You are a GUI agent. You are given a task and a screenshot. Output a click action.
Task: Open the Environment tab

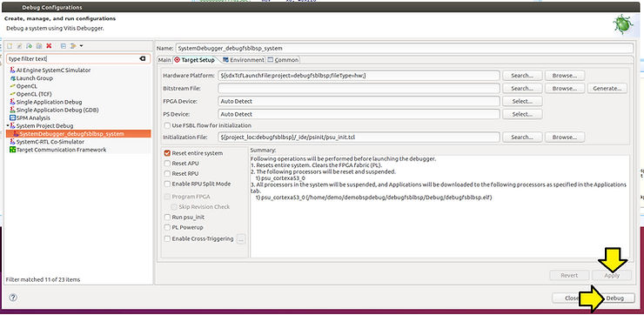tap(243, 60)
